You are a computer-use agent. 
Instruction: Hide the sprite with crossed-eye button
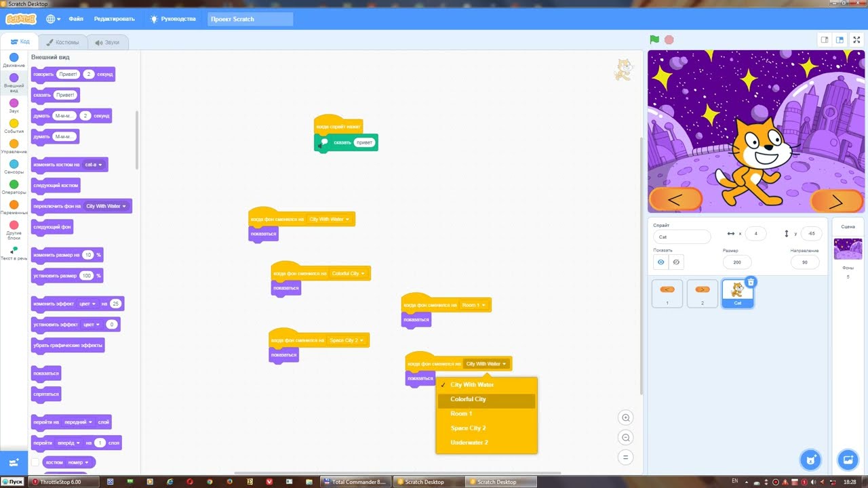676,262
